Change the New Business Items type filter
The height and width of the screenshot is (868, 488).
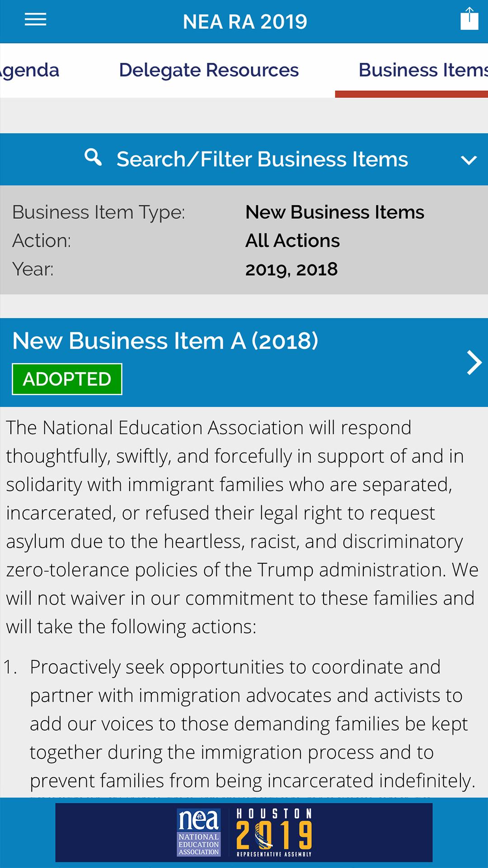click(334, 212)
